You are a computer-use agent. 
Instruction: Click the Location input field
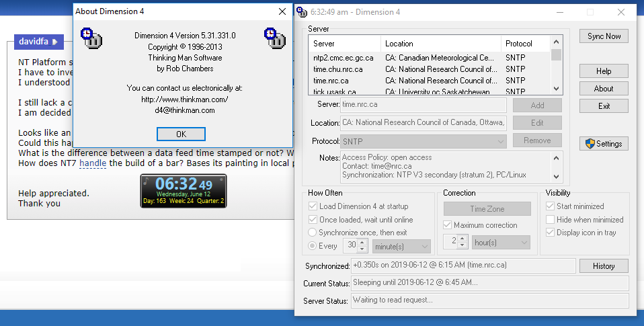(424, 122)
